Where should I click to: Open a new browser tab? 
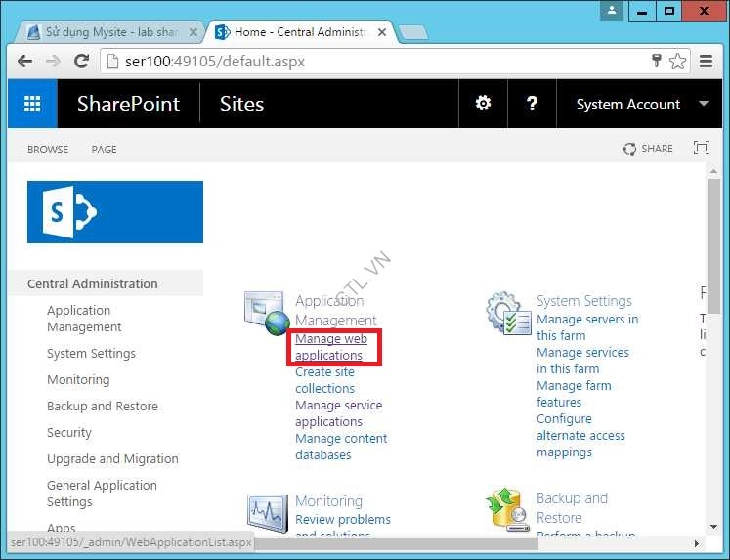coord(413,32)
